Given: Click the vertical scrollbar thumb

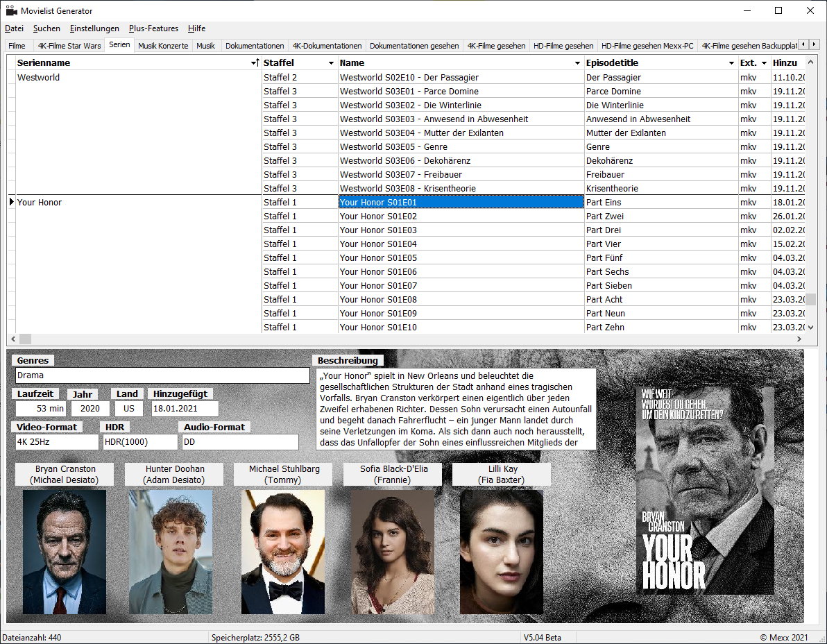Looking at the screenshot, I should point(810,298).
